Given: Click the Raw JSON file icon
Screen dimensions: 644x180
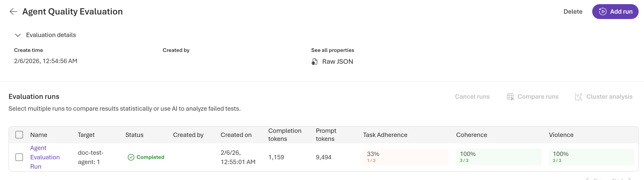Looking at the screenshot, I should [314, 62].
